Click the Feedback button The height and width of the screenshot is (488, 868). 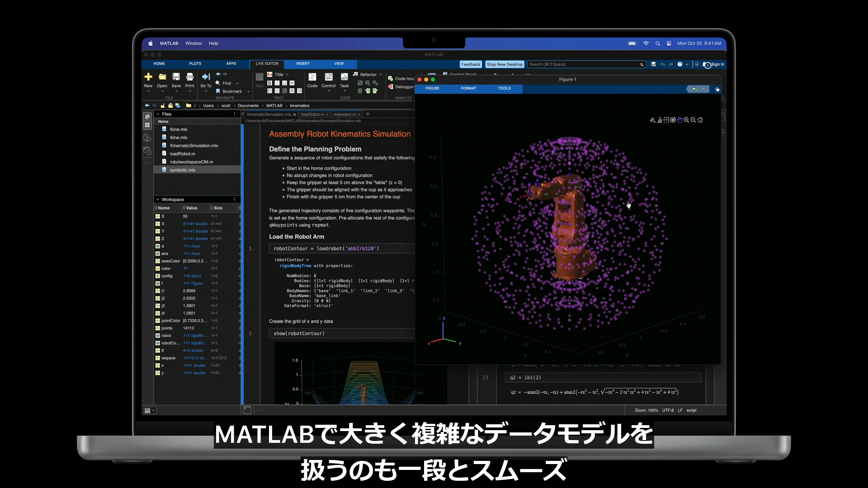point(471,65)
